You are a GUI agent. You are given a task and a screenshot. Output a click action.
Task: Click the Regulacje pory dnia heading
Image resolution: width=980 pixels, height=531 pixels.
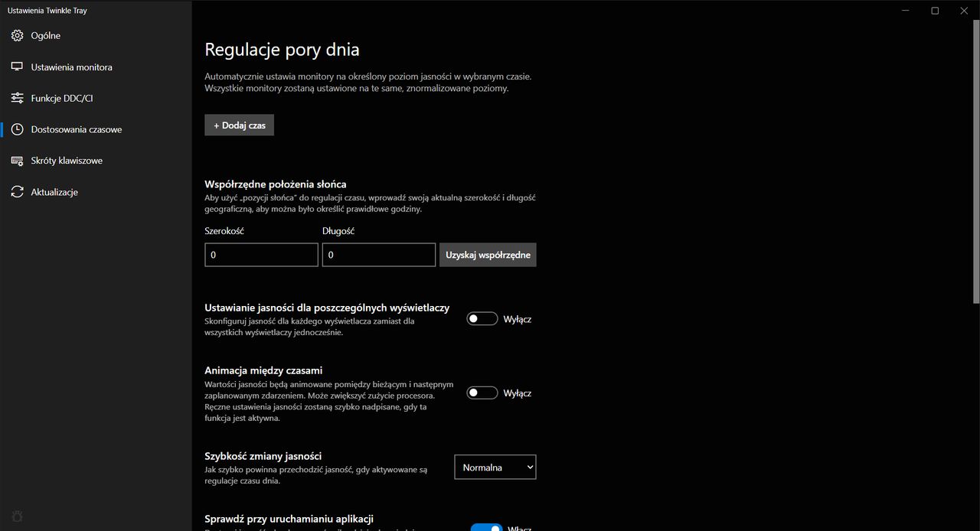pyautogui.click(x=282, y=50)
